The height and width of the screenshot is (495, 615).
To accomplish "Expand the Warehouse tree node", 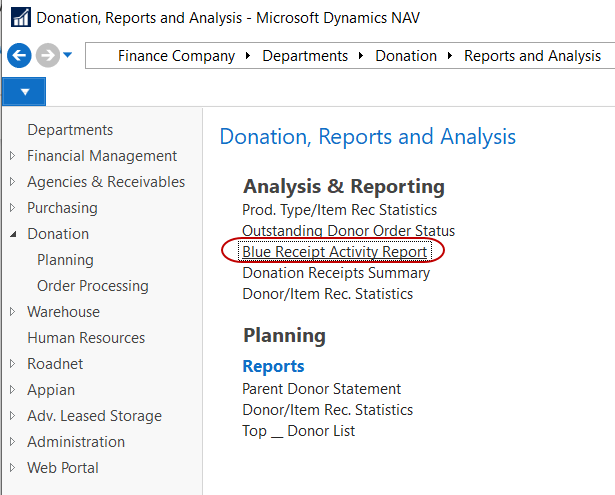I will pos(12,312).
